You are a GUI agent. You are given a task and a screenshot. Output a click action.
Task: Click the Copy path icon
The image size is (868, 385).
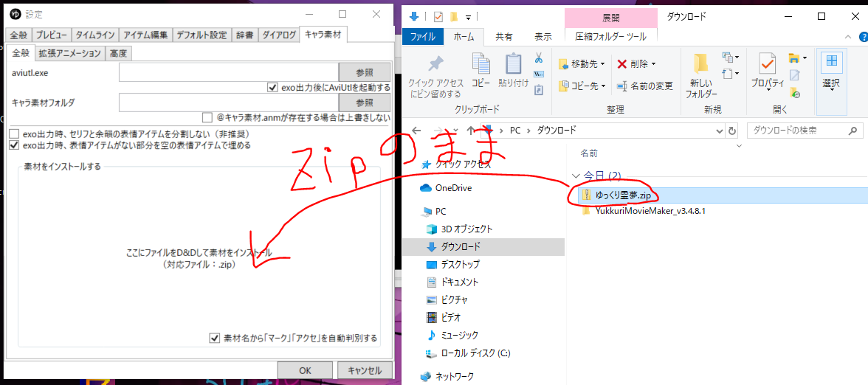[x=539, y=73]
